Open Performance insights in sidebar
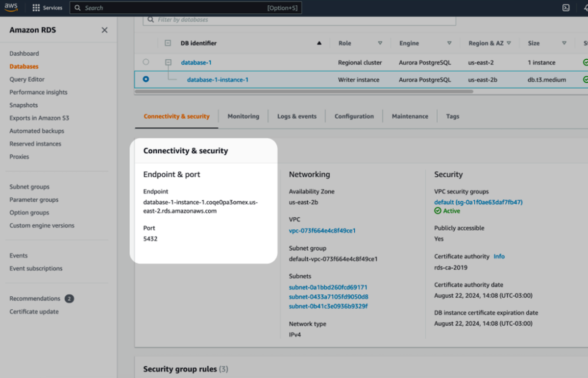 [38, 92]
